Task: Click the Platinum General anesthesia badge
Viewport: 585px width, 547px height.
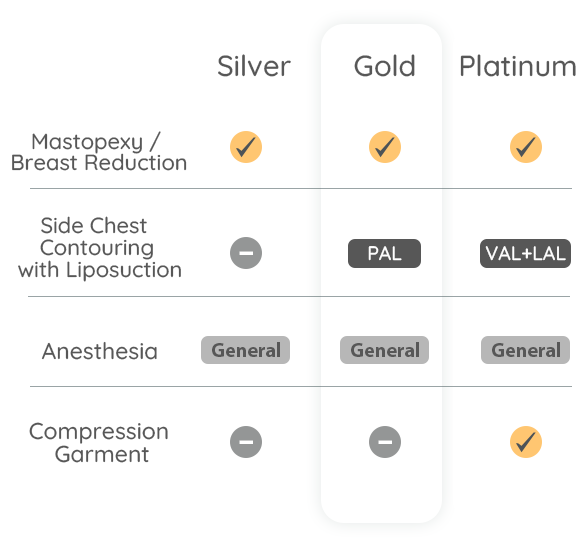Action: coord(525,350)
